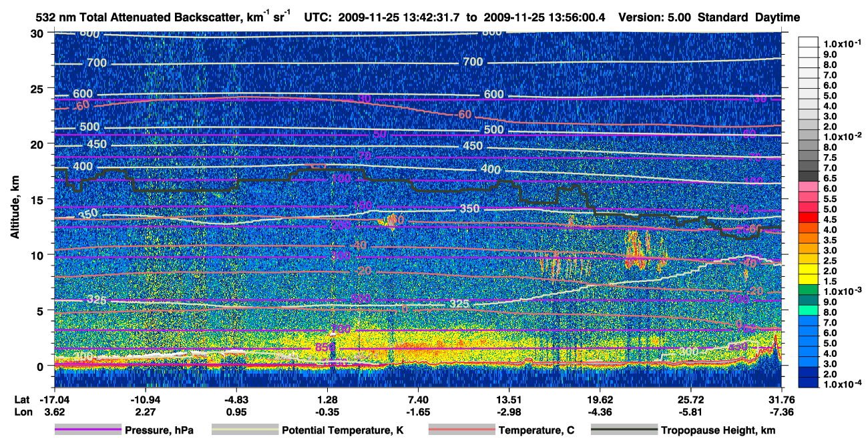The height and width of the screenshot is (445, 868).
Task: Click longitude value -7.36
Action: (782, 412)
